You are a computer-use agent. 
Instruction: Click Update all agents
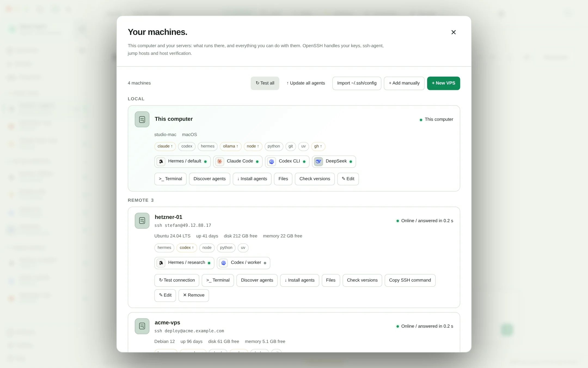click(306, 83)
